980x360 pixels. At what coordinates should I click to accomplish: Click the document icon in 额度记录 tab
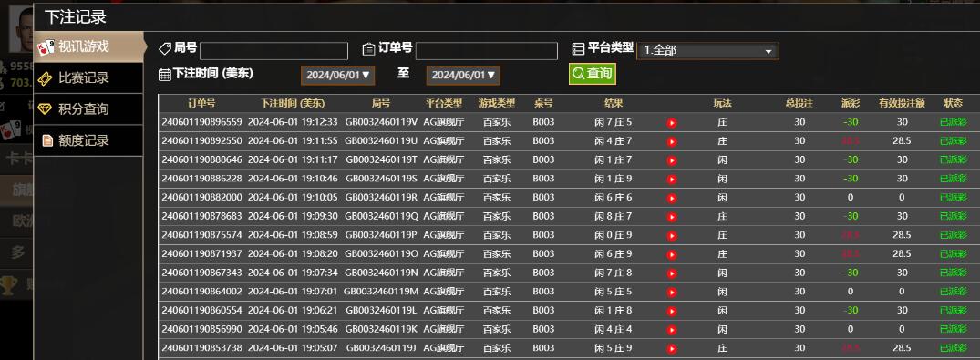click(x=46, y=140)
